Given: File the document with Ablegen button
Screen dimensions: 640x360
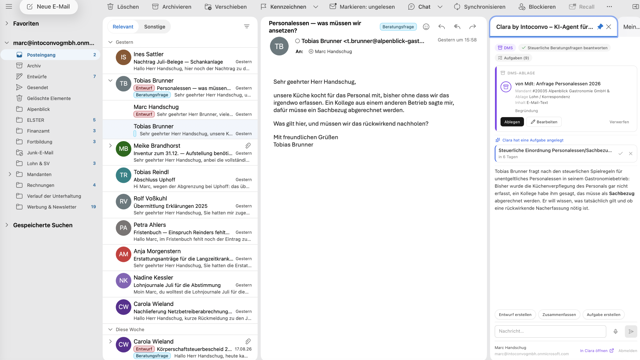Looking at the screenshot, I should [512, 122].
